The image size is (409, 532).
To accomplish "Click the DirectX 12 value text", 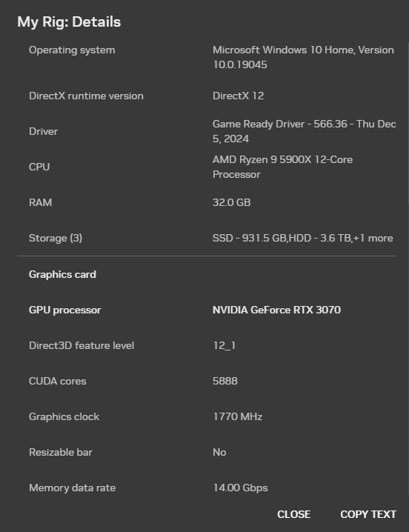I will tap(239, 96).
